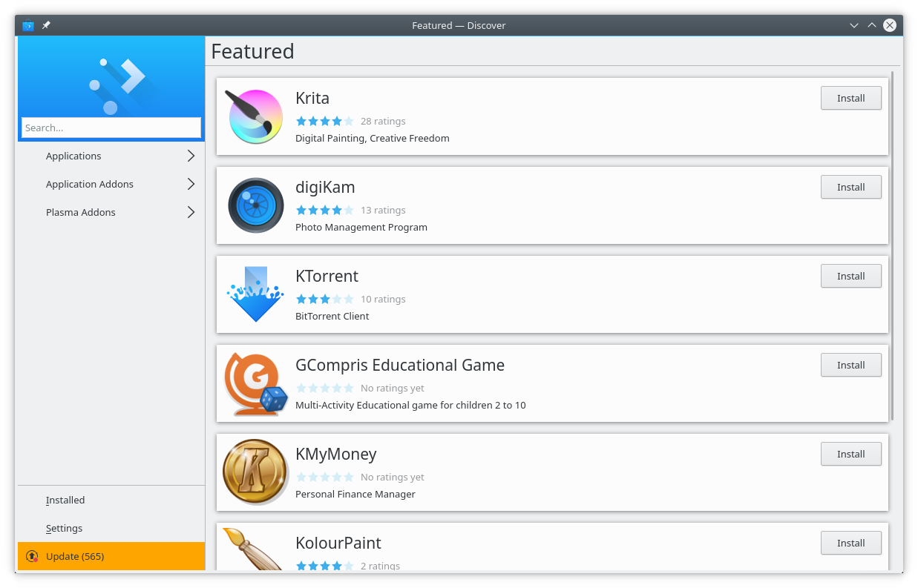The width and height of the screenshot is (918, 588).
Task: Click 'Digital Painting, Creative Freedom' description
Action: [373, 138]
